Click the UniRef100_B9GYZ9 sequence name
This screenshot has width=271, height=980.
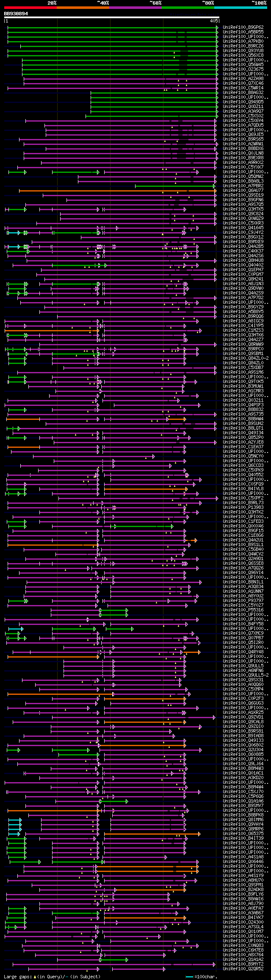coord(243,307)
